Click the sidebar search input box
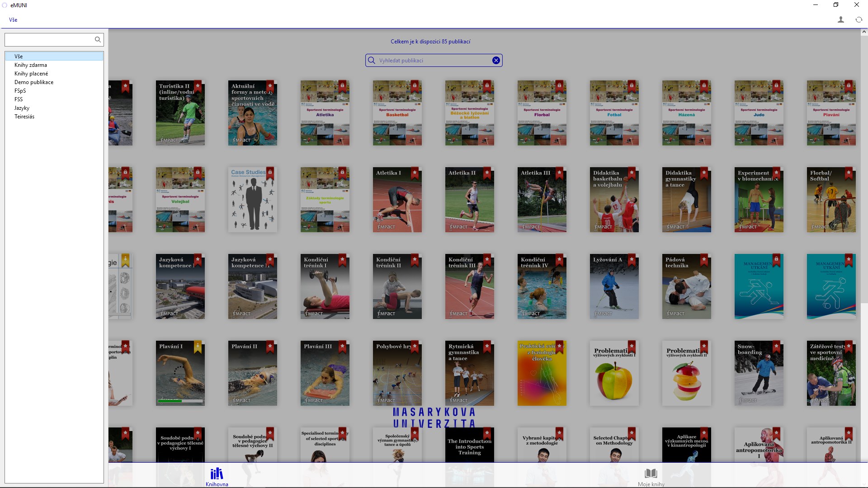This screenshot has height=488, width=868. click(x=49, y=40)
